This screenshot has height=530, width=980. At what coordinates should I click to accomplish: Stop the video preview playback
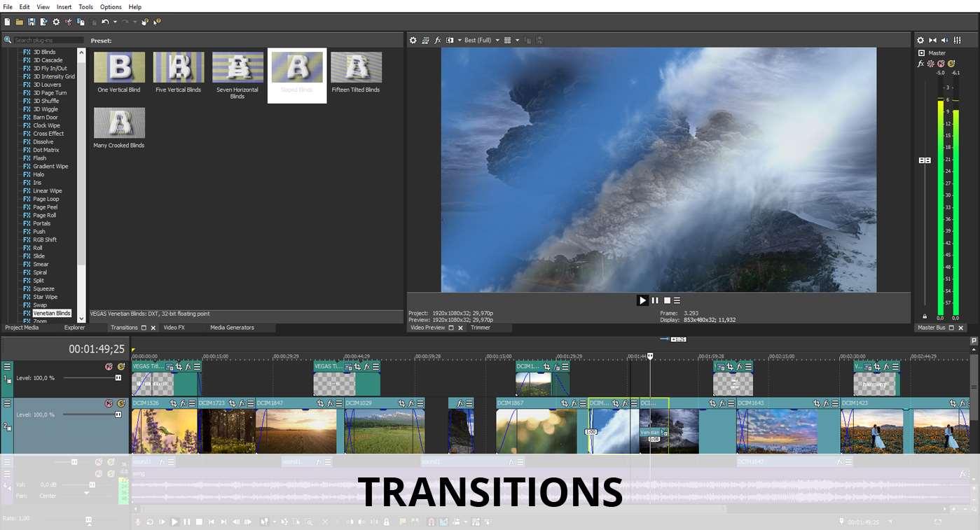click(667, 300)
